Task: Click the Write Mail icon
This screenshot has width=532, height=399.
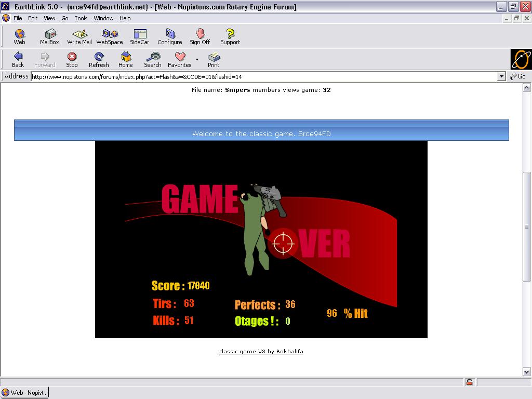Action: pyautogui.click(x=79, y=36)
